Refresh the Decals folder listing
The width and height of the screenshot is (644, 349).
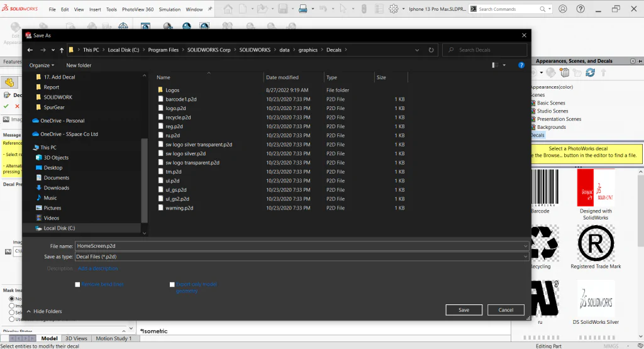point(431,50)
